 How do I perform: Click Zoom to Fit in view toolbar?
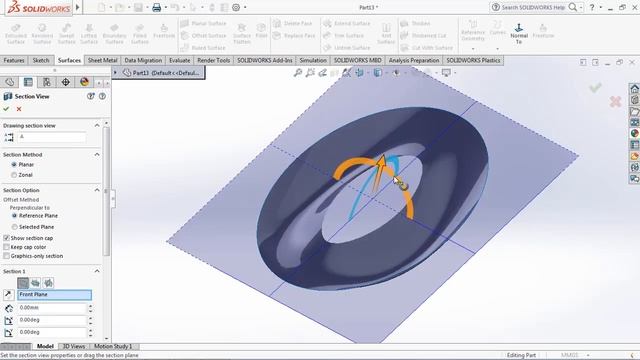pyautogui.click(x=298, y=73)
